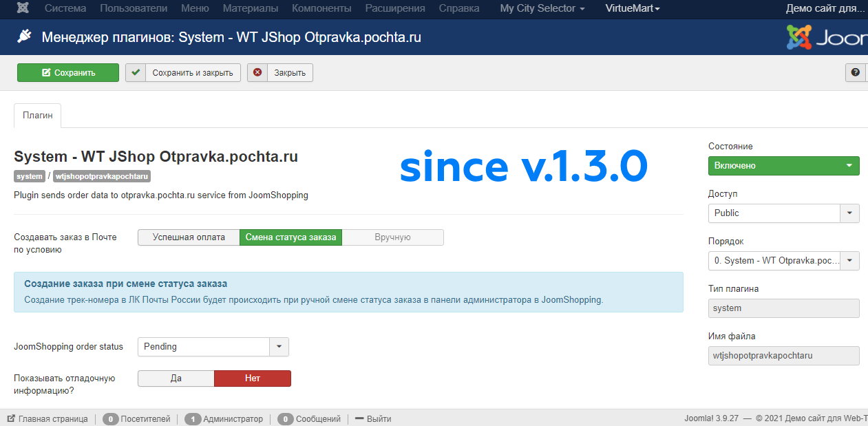Click the red cancel icon on Закрыть button

coord(257,72)
